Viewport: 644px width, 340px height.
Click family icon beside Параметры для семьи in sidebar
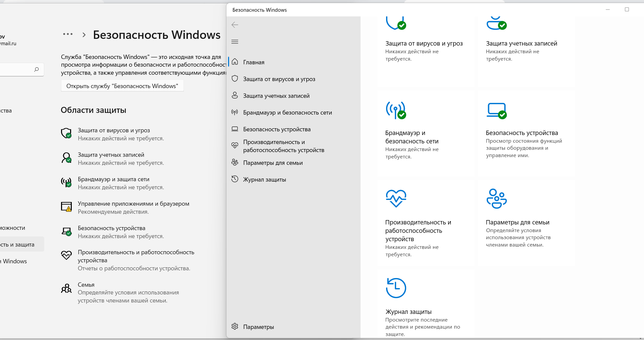click(235, 162)
